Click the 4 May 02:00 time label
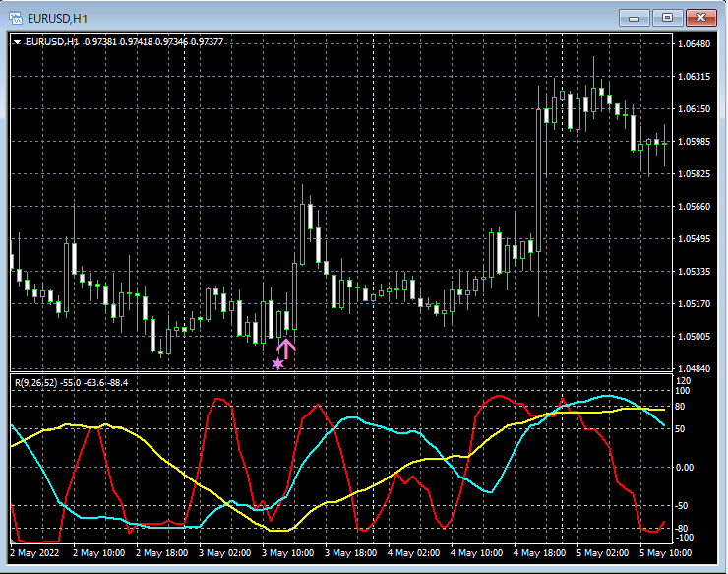The width and height of the screenshot is (728, 574). pos(413,553)
